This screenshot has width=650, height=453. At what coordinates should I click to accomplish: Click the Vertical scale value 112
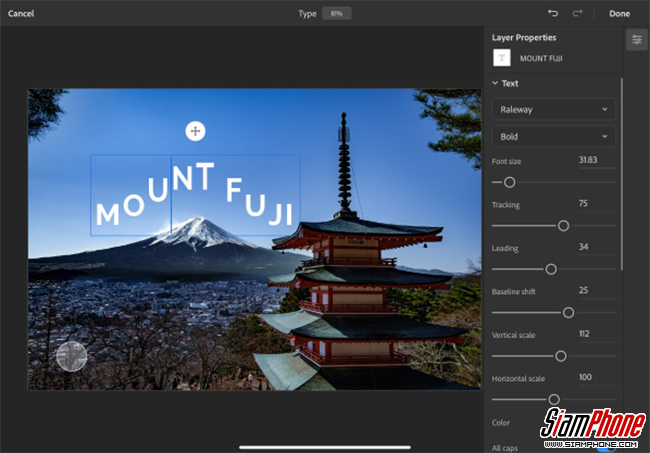click(584, 334)
